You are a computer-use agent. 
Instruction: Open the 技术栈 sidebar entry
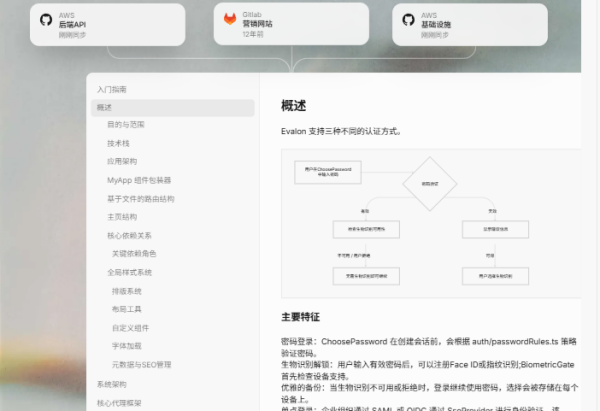[x=118, y=144]
